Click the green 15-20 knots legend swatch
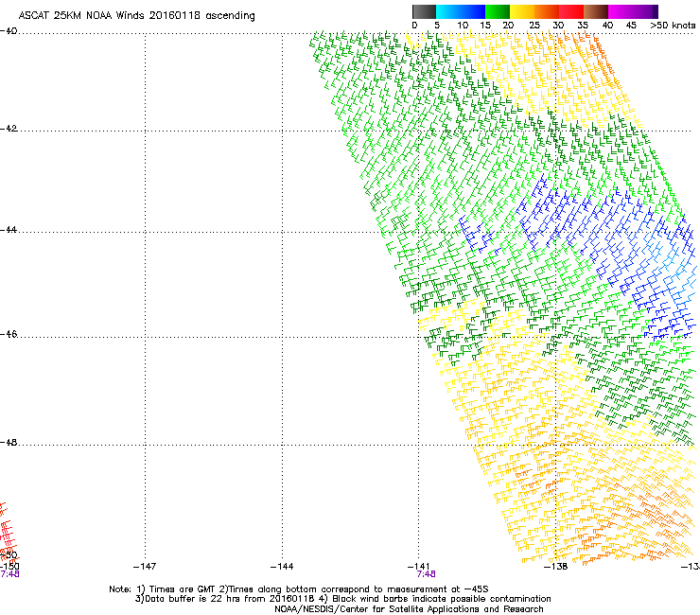 tap(498, 11)
